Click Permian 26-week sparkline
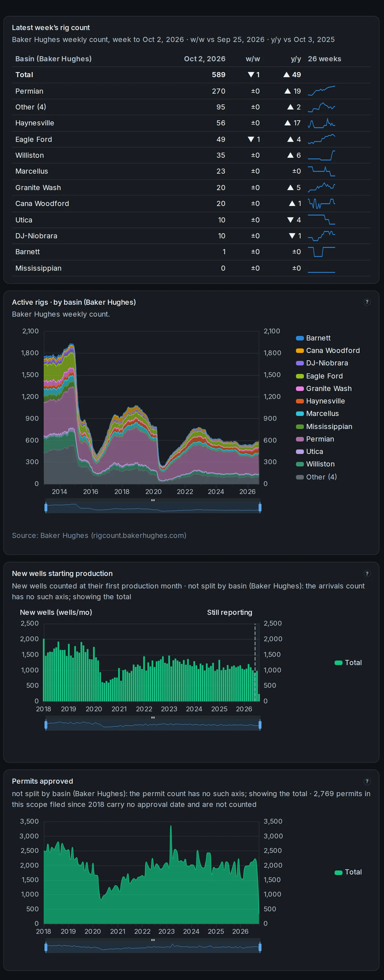384x980 pixels. coord(322,91)
